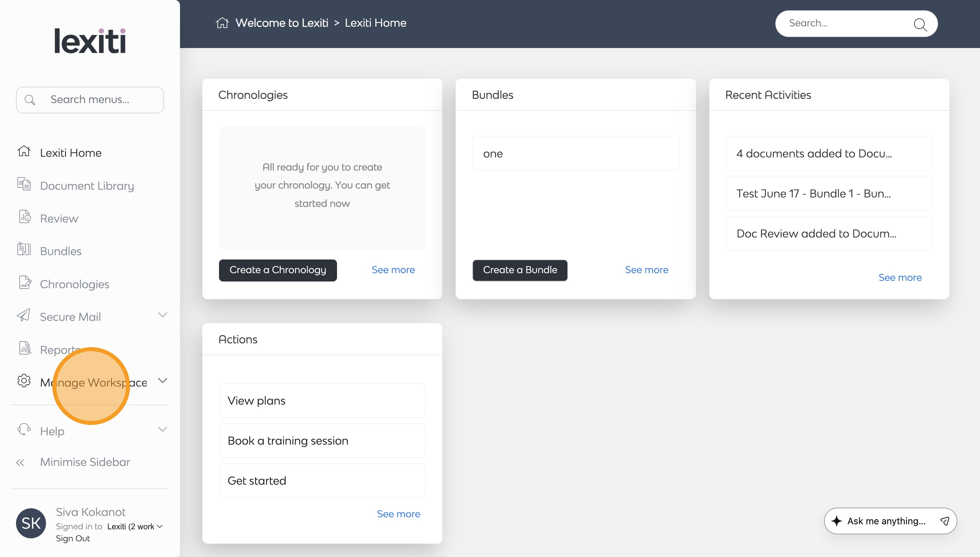Click the Bundles sidebar icon
This screenshot has height=557, width=980.
[x=24, y=249]
